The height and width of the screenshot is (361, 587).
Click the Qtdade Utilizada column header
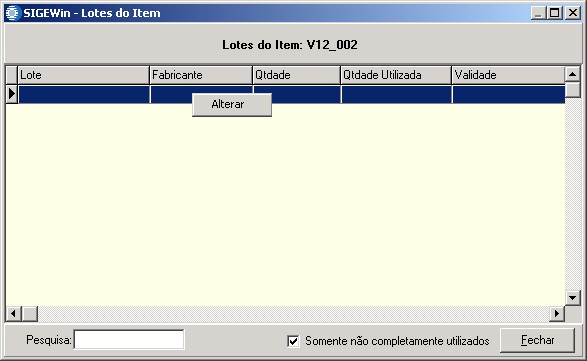click(x=396, y=75)
